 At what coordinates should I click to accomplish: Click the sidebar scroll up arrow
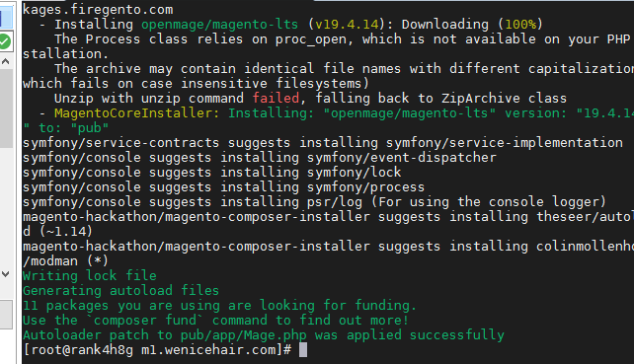pos(6,61)
